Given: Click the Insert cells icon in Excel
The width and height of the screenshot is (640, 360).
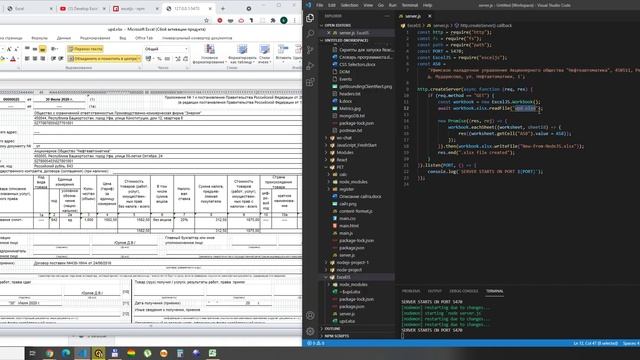Looking at the screenshot, I should click(283, 50).
